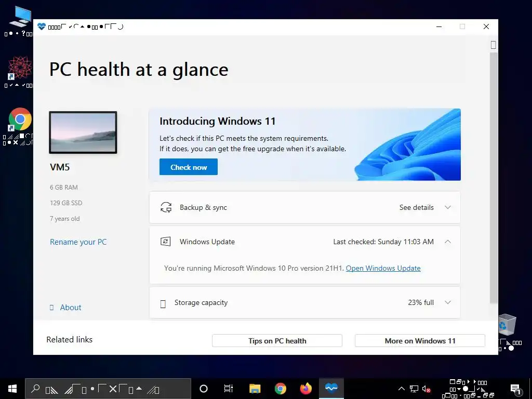
Task: Click the 6 GB RAM text
Action: 64,187
